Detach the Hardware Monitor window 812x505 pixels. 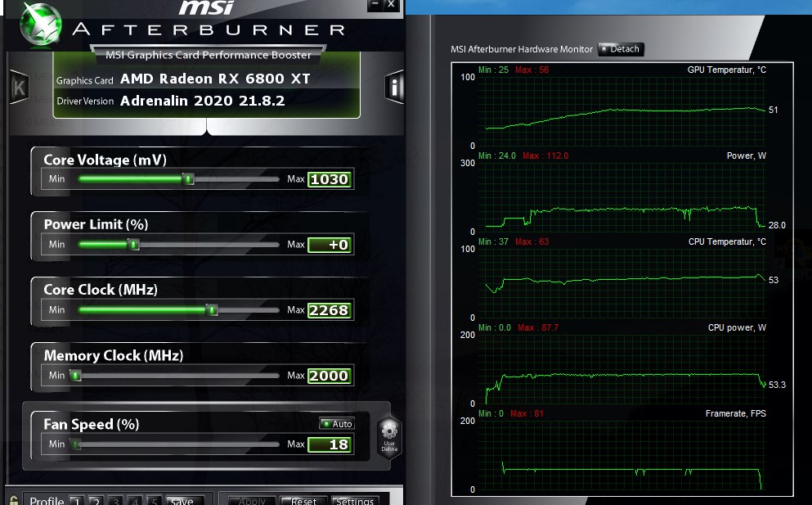pyautogui.click(x=621, y=49)
